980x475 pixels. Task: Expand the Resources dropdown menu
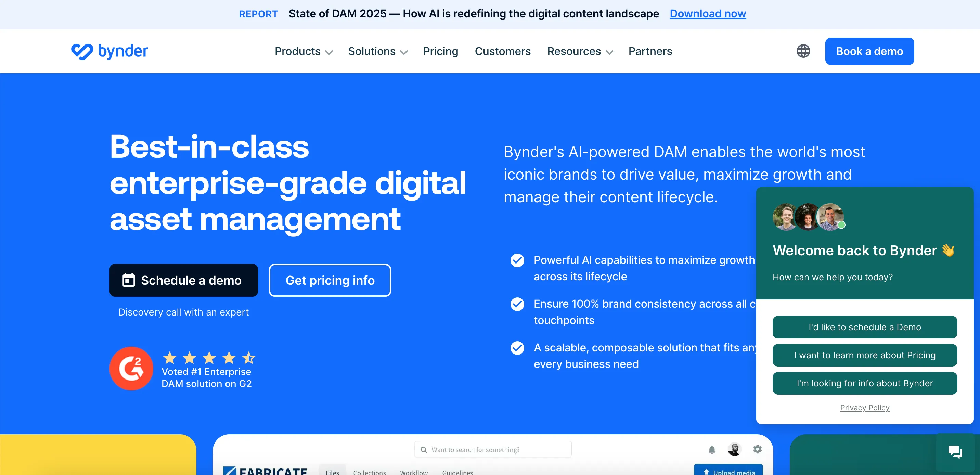point(580,51)
